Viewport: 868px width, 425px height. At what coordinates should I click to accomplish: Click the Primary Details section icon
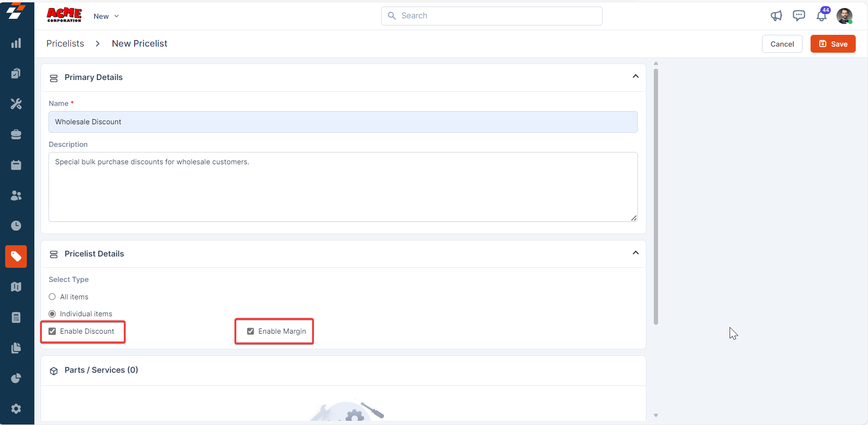click(x=54, y=78)
